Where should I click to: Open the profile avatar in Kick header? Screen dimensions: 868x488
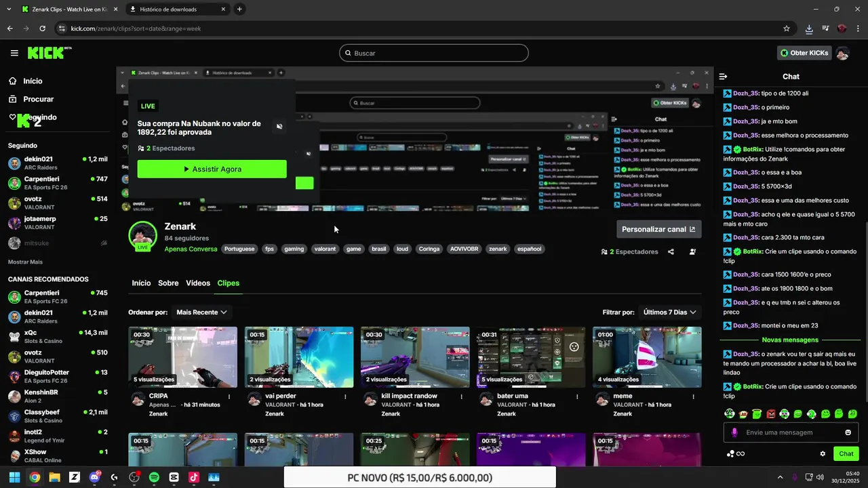pos(842,53)
